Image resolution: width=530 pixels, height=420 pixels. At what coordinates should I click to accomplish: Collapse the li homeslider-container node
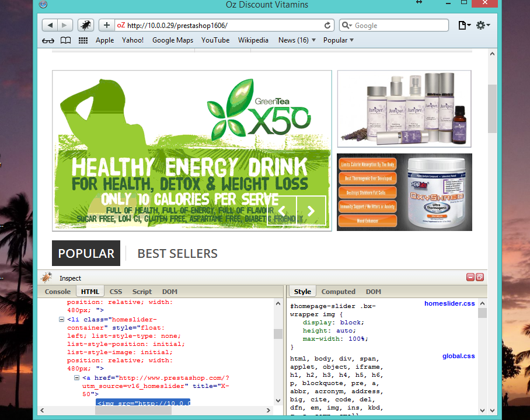(x=61, y=319)
